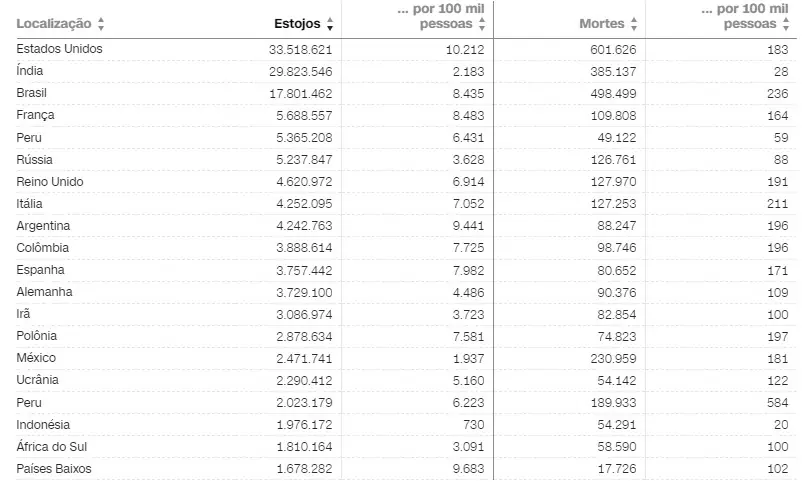This screenshot has height=486, width=808.
Task: Click the Argentina row name
Action: point(43,226)
